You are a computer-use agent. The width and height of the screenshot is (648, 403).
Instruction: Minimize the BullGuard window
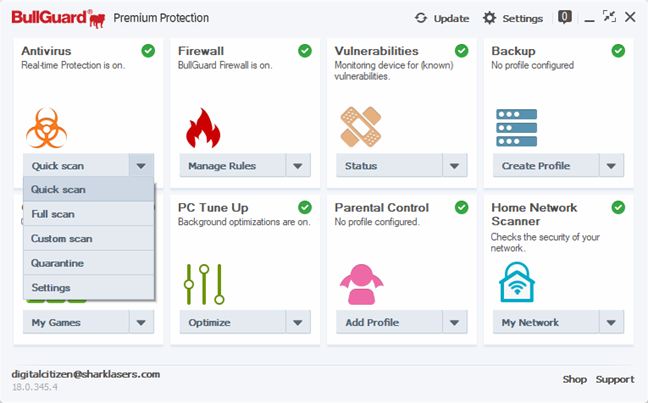pyautogui.click(x=589, y=19)
